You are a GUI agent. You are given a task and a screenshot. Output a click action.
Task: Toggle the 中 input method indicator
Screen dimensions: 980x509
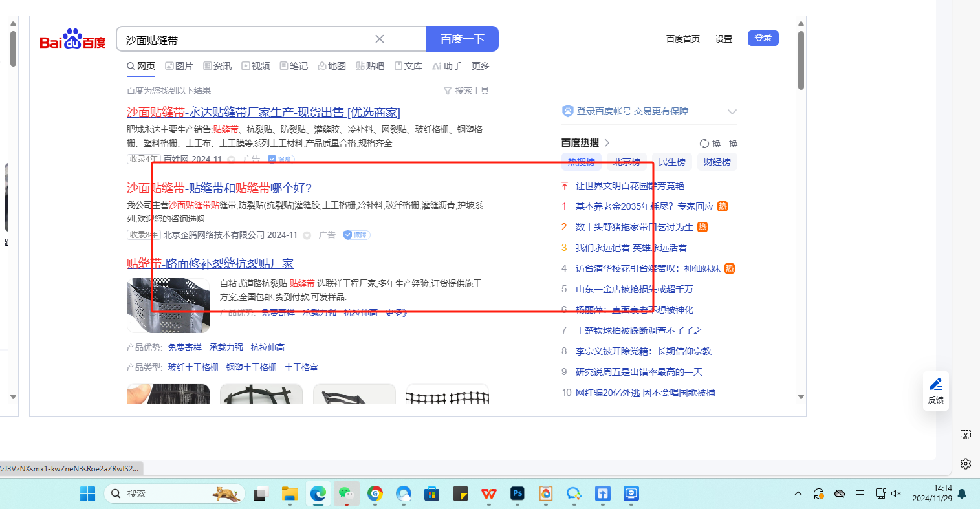click(860, 493)
